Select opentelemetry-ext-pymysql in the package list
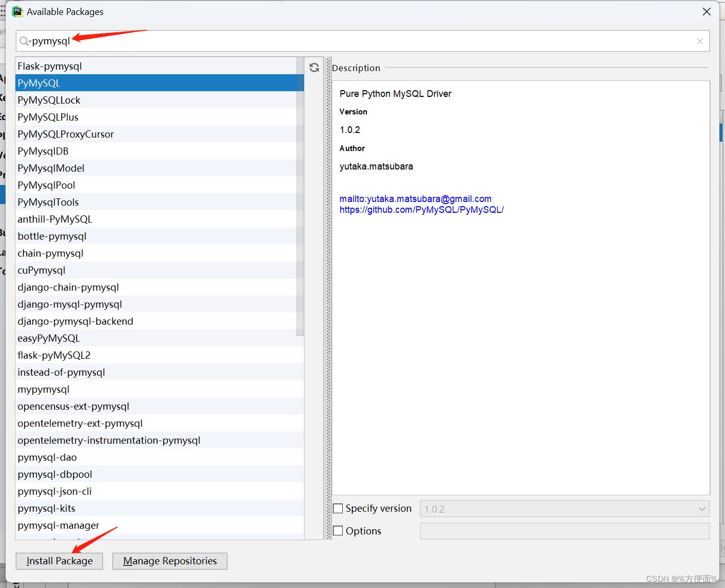Screen dimensions: 725x588 click(160, 423)
